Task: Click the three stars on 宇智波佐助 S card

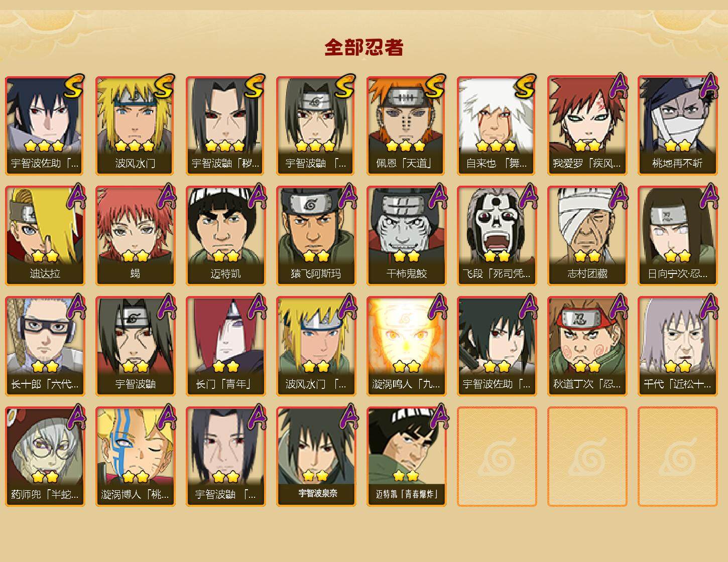Action: click(x=44, y=146)
